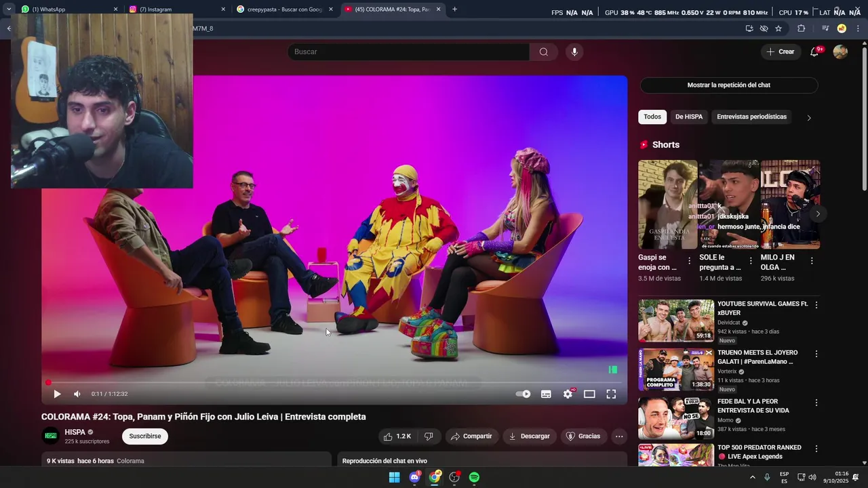Viewport: 868px width, 488px height.
Task: Toggle the autoplay switch in player
Action: pyautogui.click(x=524, y=394)
